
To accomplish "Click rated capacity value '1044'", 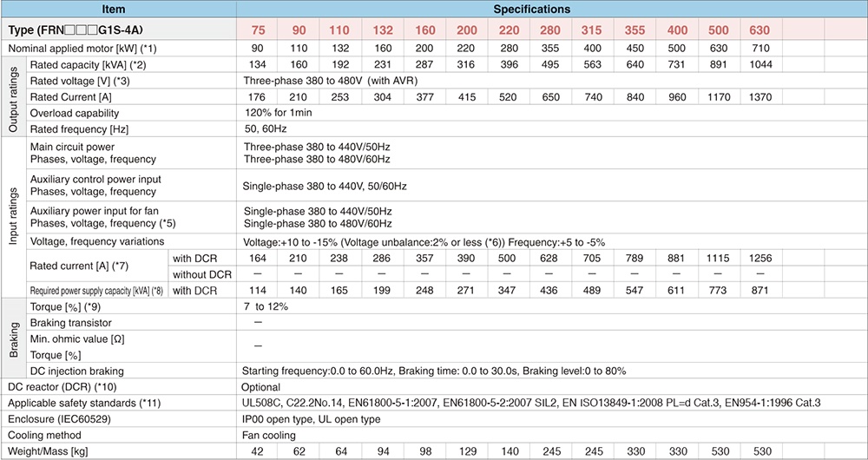I will [x=759, y=65].
